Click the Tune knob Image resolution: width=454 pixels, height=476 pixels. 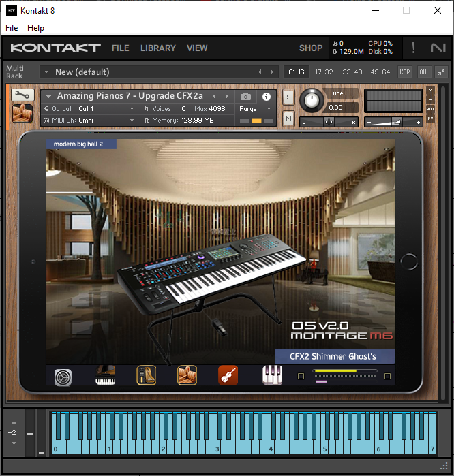tap(312, 100)
